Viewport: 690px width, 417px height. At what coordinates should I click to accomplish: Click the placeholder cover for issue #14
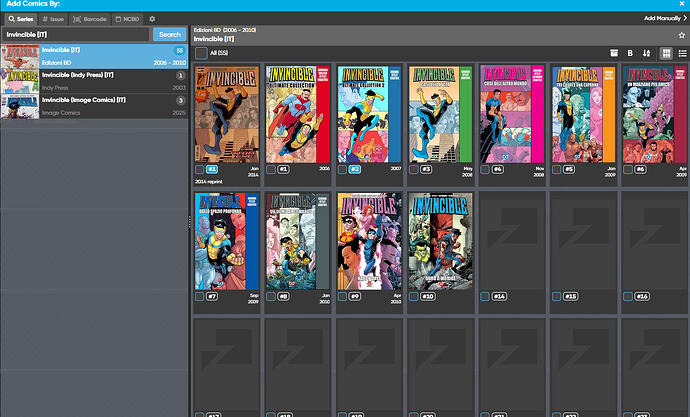click(512, 241)
